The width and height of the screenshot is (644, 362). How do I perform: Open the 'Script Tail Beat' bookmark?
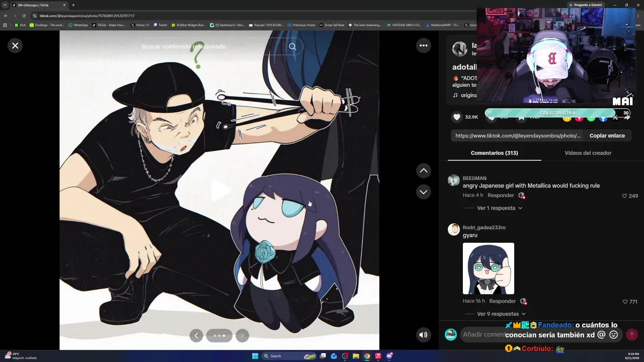click(332, 25)
